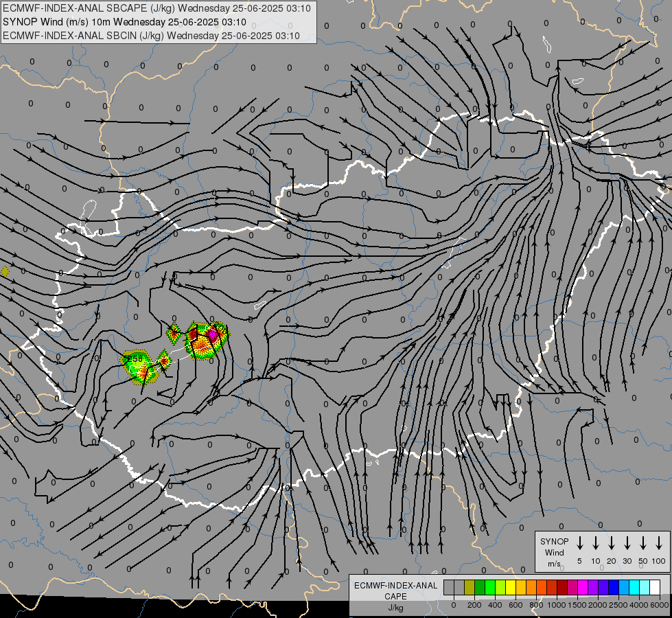Click the wind arrow above the 20 label
Screen dimensions: 672x618
point(612,543)
